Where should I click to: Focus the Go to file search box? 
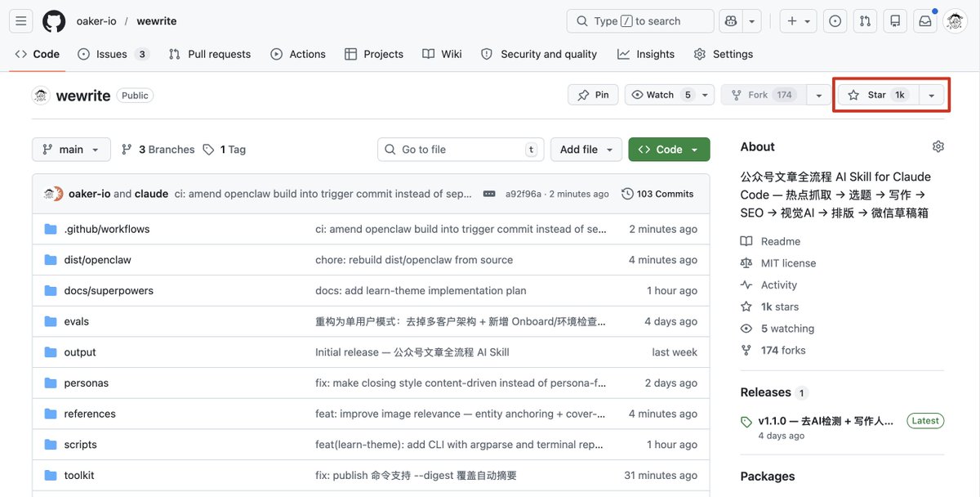(461, 150)
